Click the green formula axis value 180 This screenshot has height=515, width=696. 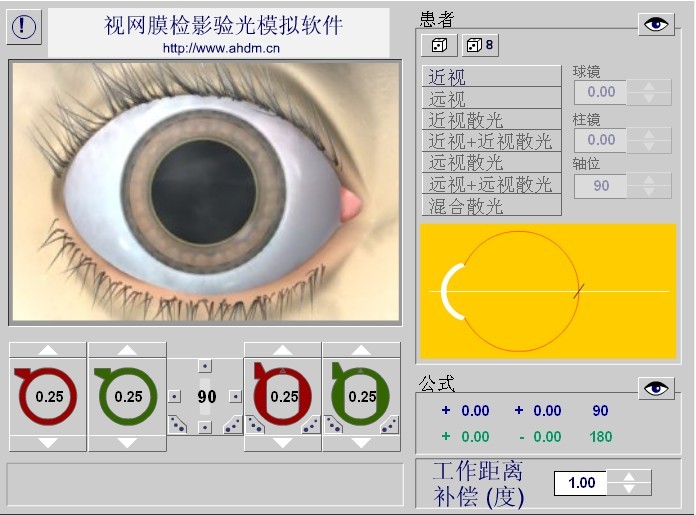601,437
